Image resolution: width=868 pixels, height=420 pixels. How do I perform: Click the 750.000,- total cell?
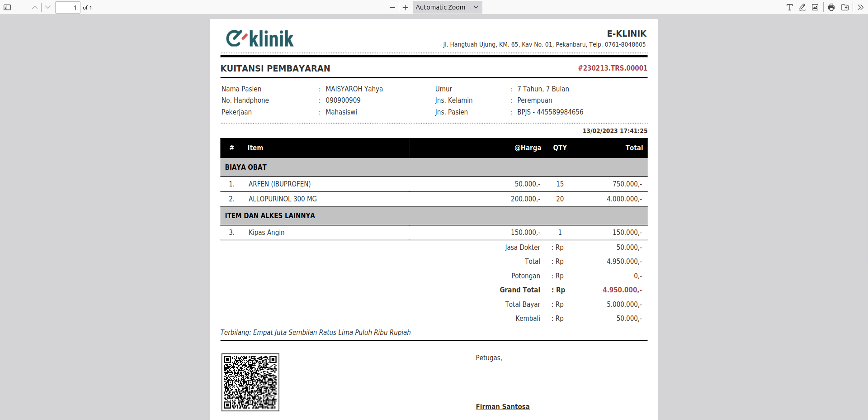coord(627,184)
